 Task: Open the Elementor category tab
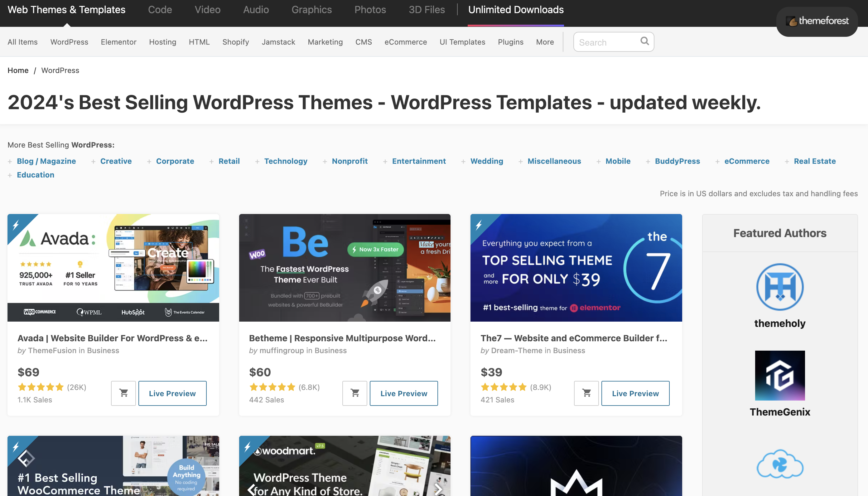(118, 42)
